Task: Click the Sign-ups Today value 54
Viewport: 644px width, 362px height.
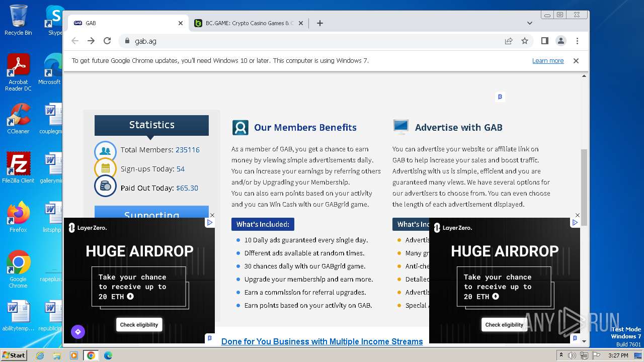Action: pos(181,169)
